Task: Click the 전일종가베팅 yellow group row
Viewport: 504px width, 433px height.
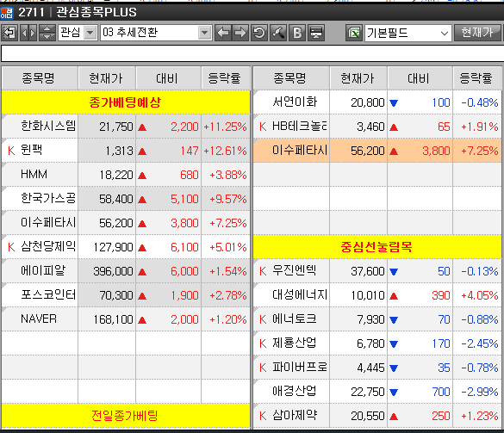Action: pyautogui.click(x=126, y=416)
